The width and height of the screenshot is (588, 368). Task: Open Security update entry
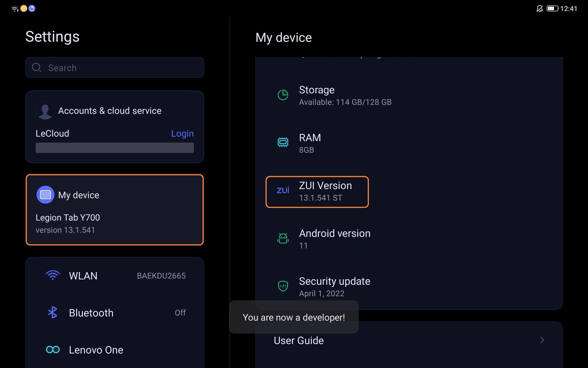pos(409,287)
